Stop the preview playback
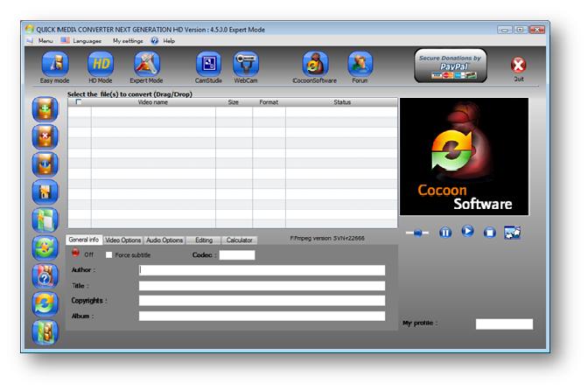 489,233
